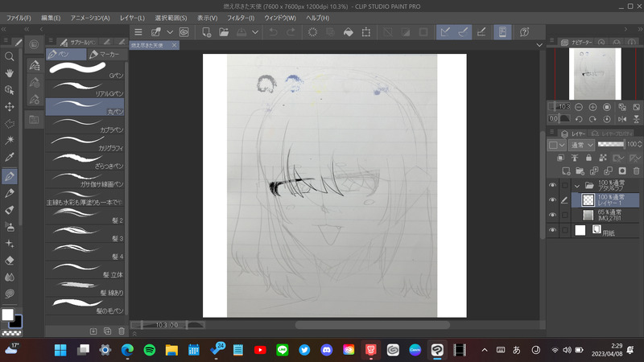Adjust layer opacity slider
The image size is (644, 362).
(611, 144)
